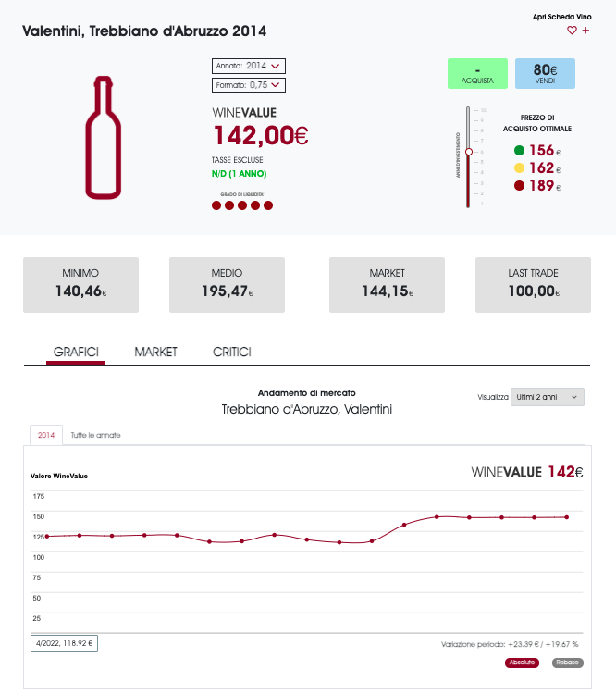Click the 142,00€ WineValue price
The image size is (616, 694).
261,135
